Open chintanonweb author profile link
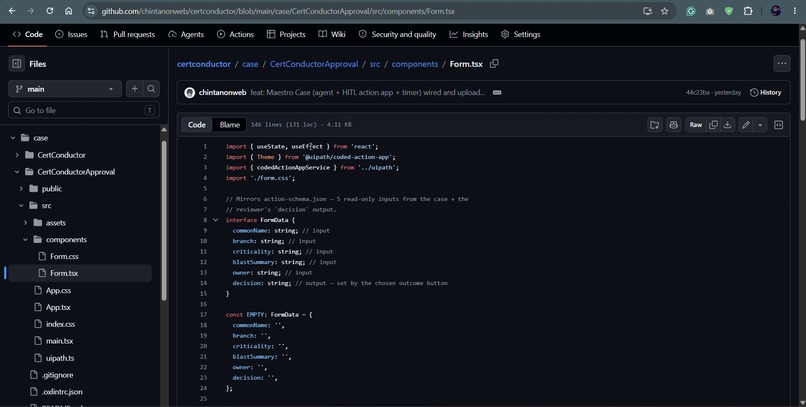The image size is (806, 407). pyautogui.click(x=222, y=92)
